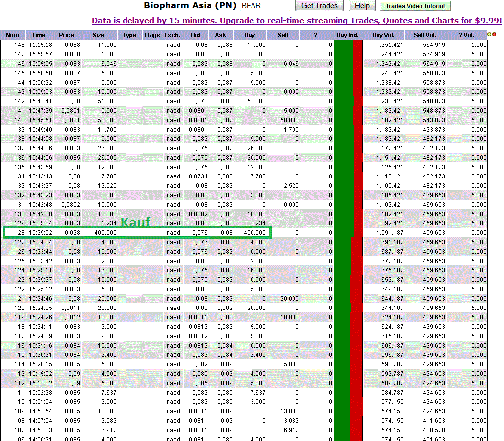Open the real-time streaming upgrade link
Image resolution: width=504 pixels, height=441 pixels.
pos(295,21)
